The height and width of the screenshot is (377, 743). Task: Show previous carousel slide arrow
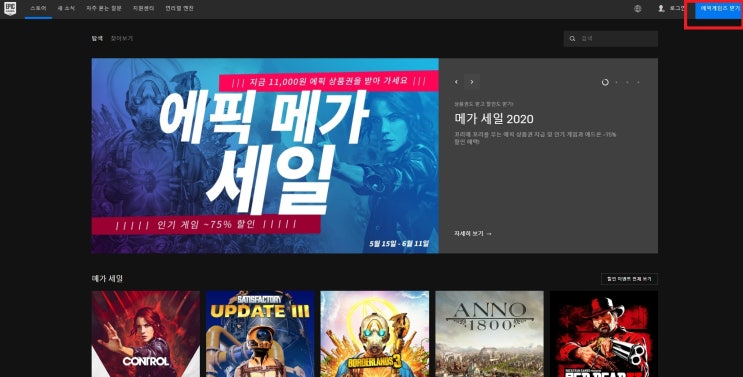456,82
